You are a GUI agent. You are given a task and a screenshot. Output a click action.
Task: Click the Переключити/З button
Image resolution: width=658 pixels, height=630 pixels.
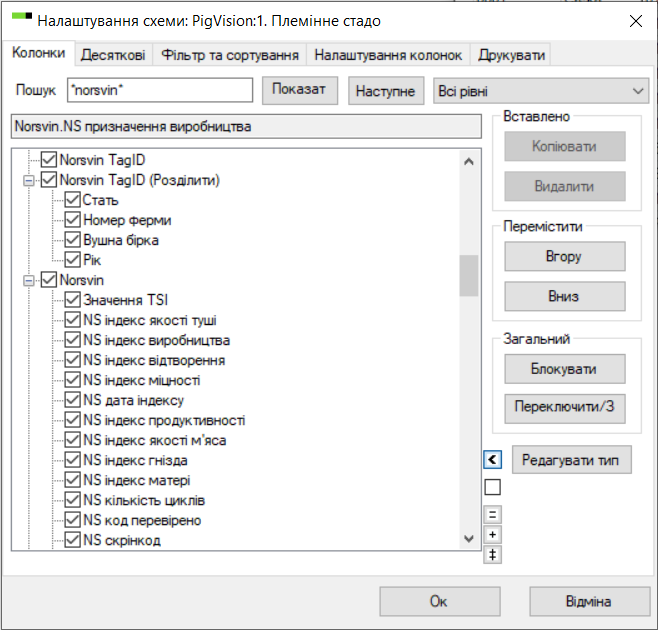click(x=565, y=408)
